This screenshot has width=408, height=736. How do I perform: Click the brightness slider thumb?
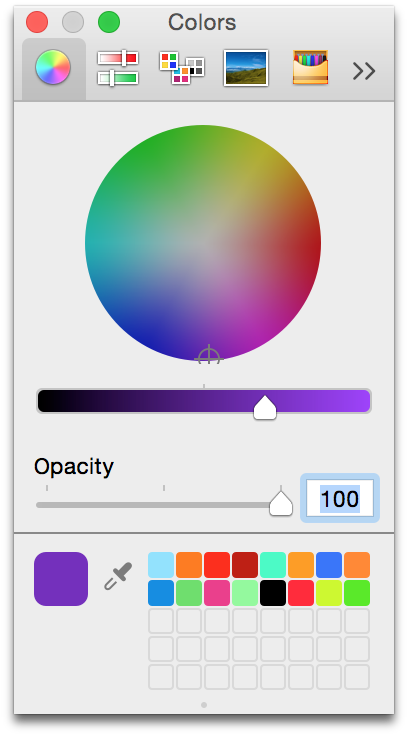pyautogui.click(x=265, y=407)
